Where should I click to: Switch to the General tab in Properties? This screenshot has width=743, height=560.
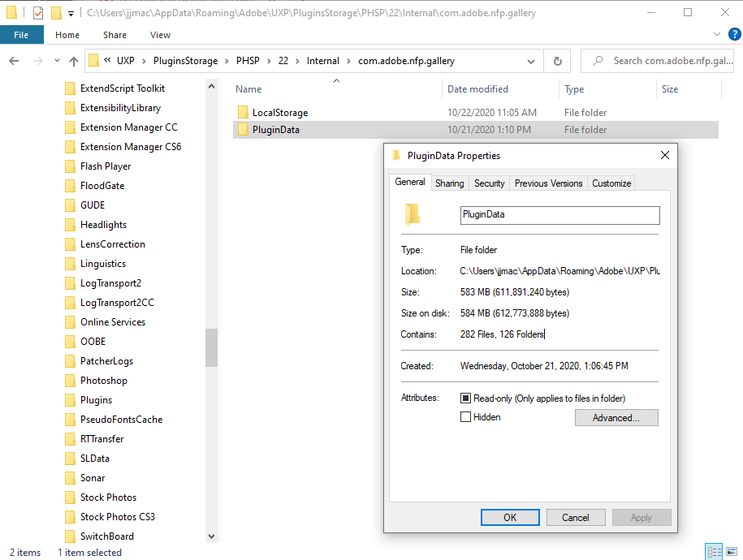coord(410,182)
